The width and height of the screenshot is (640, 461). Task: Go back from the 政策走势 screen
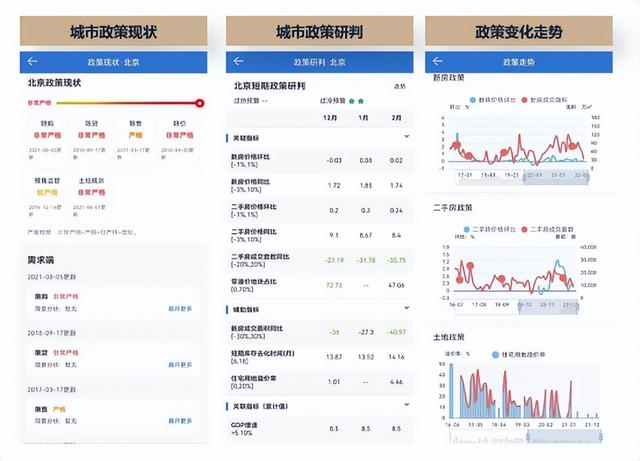[x=438, y=61]
